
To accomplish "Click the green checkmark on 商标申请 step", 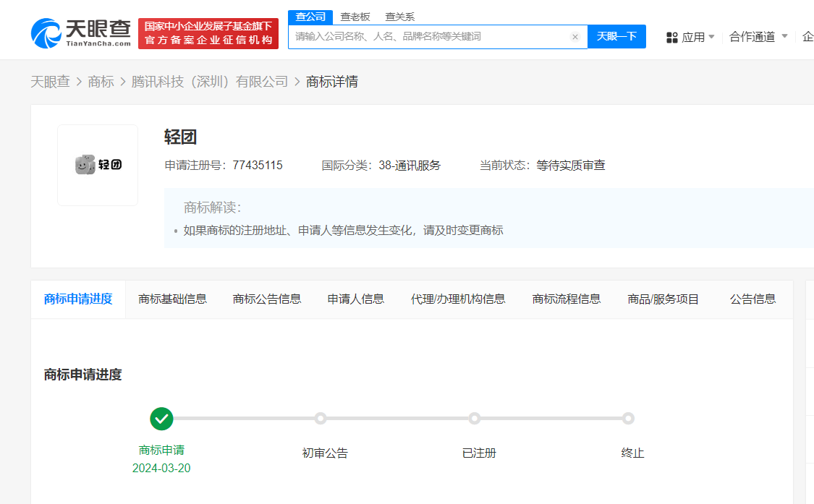I will click(162, 419).
